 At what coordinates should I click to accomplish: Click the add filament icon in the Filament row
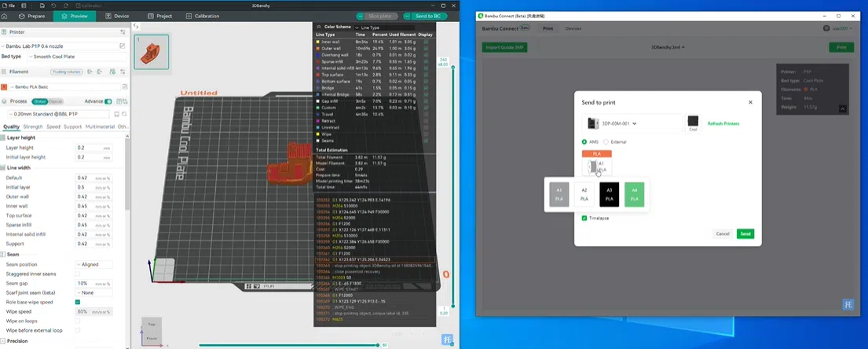click(90, 72)
